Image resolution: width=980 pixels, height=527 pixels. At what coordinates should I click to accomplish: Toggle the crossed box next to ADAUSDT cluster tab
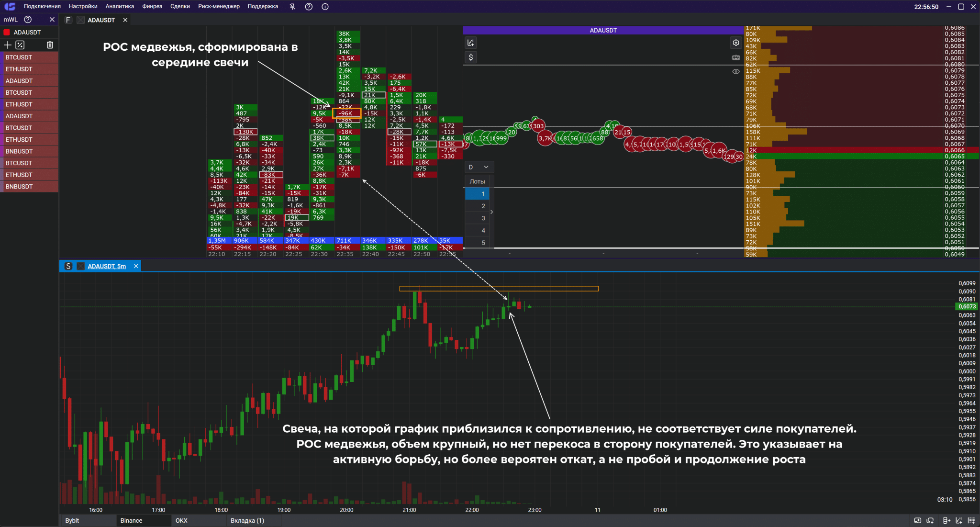(80, 20)
